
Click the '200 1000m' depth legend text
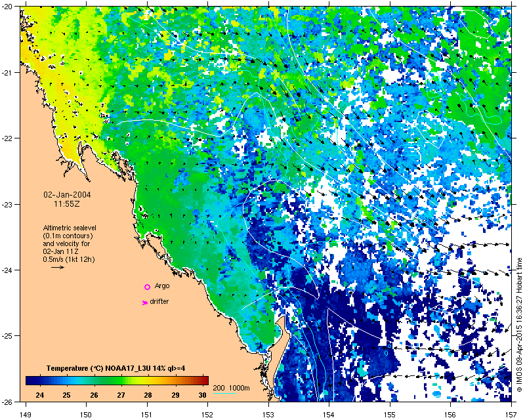pos(232,388)
